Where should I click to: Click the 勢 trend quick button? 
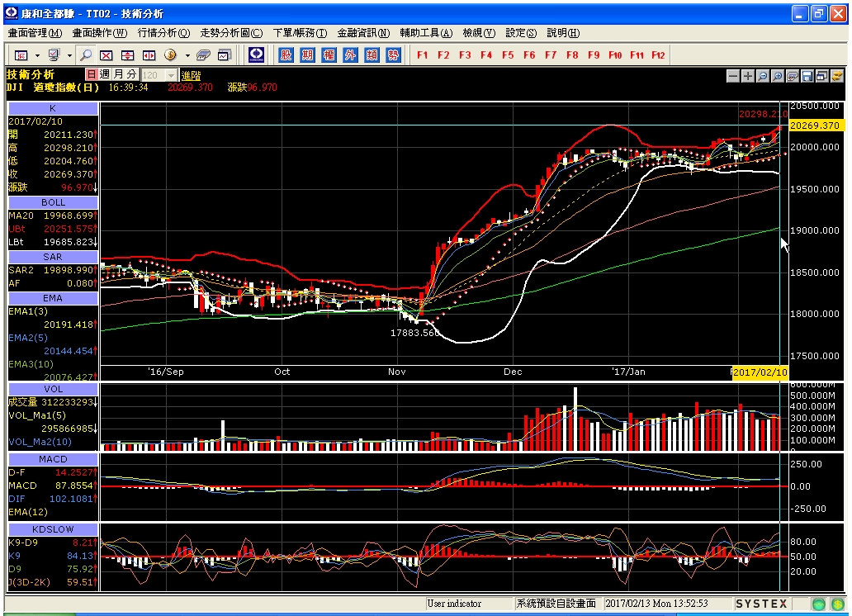(x=394, y=55)
